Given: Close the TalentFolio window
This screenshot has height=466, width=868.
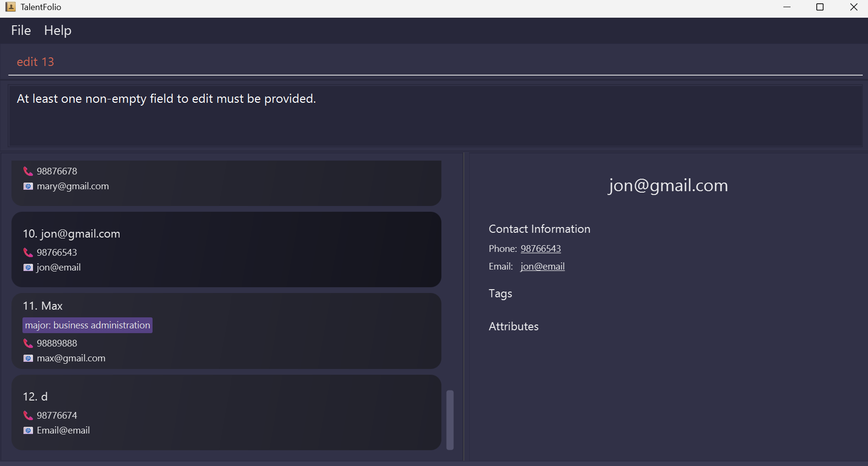Looking at the screenshot, I should pos(854,7).
